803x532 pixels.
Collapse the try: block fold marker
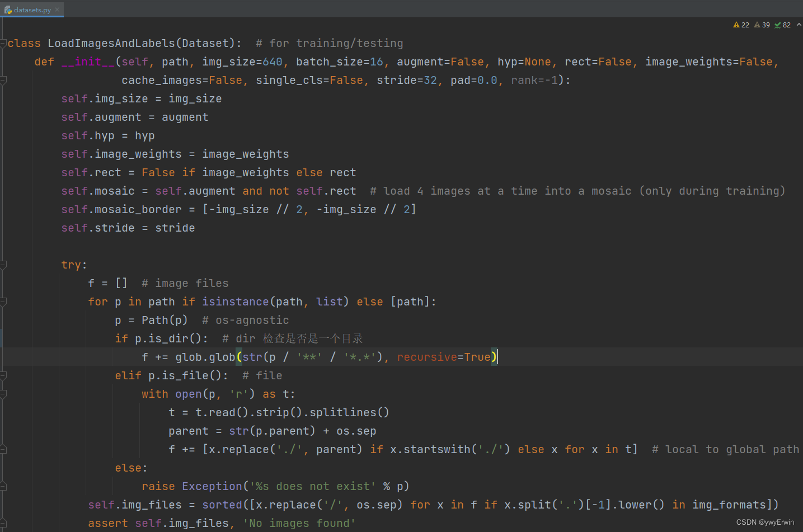tap(3, 265)
